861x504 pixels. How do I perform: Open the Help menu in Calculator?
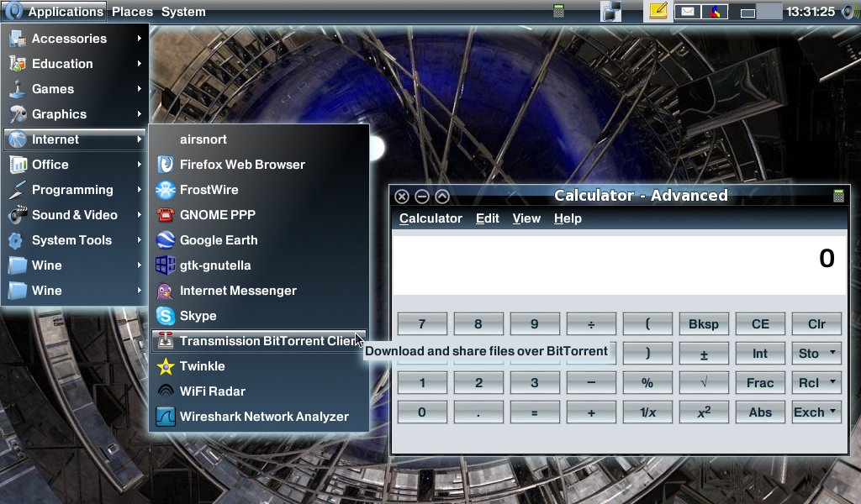coord(568,218)
